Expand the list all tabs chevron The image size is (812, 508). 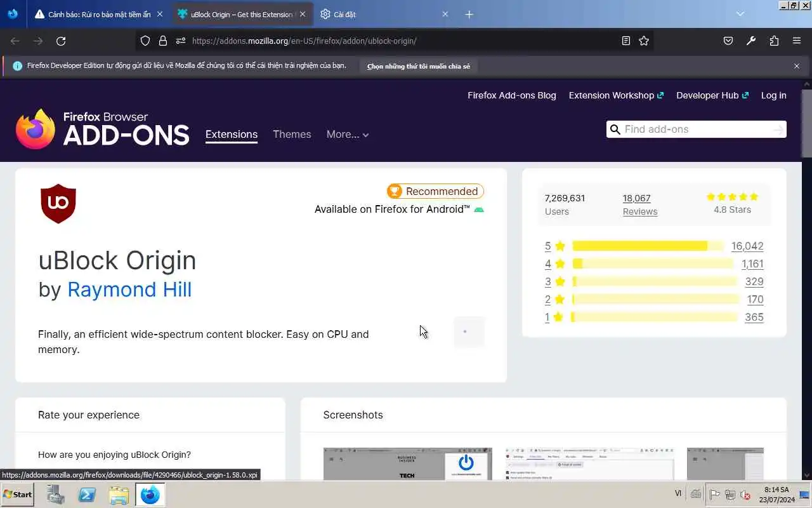click(x=740, y=14)
